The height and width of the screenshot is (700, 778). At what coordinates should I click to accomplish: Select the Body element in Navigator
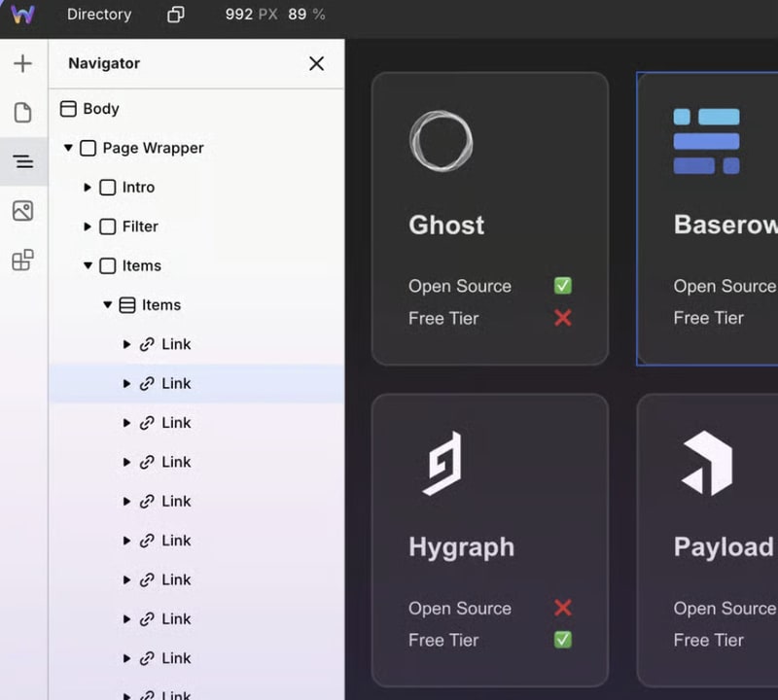coord(100,109)
